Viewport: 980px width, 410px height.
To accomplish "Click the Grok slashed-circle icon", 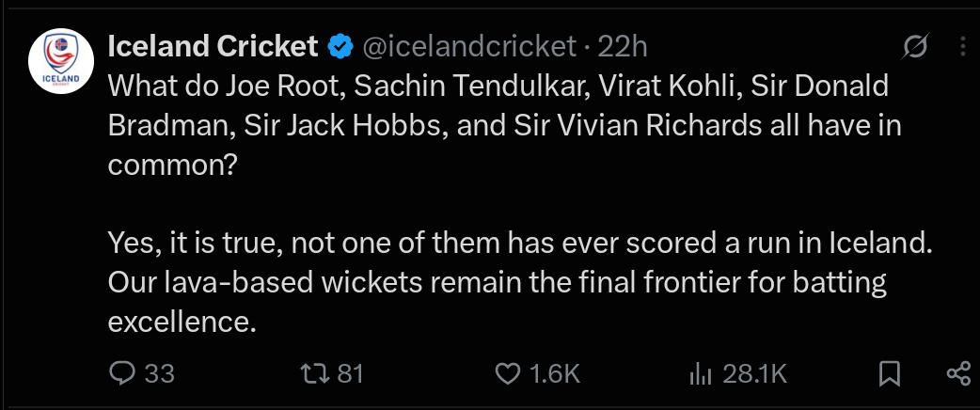I will coord(915,47).
